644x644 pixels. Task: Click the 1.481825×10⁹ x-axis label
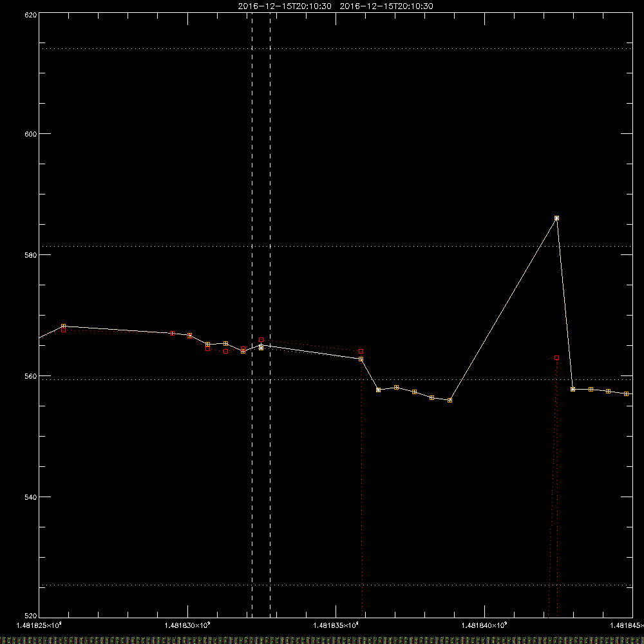point(39,625)
